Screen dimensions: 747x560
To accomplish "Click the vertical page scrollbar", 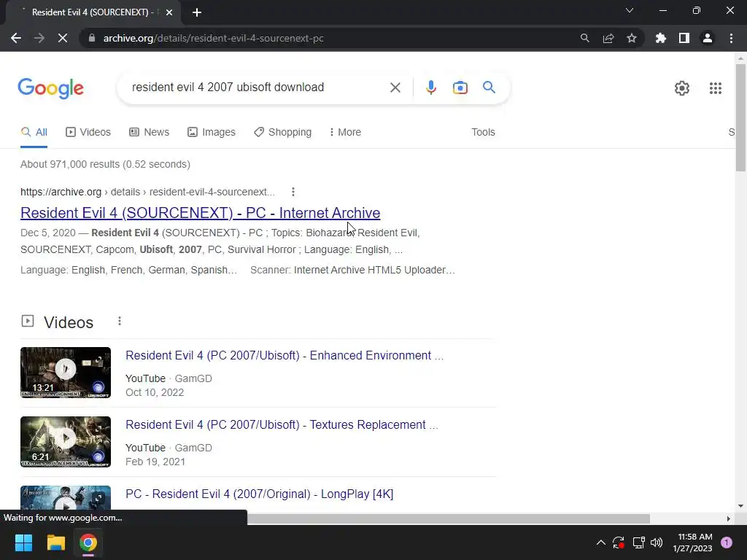I will [x=740, y=117].
